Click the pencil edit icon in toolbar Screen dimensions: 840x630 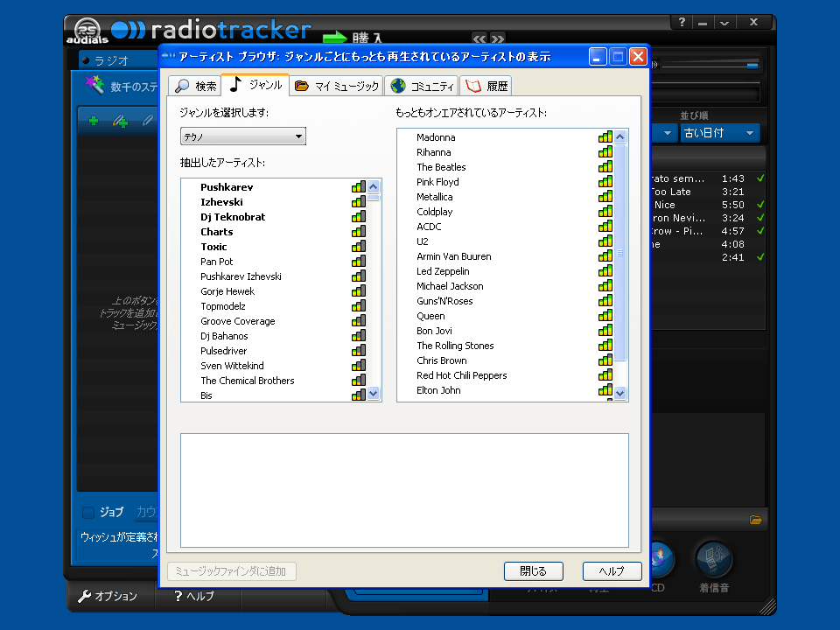[x=147, y=121]
